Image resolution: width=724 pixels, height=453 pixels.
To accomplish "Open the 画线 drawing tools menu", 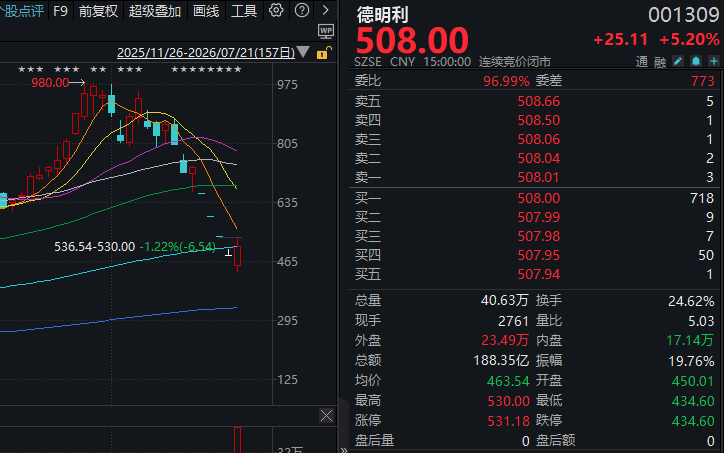I will tap(206, 11).
